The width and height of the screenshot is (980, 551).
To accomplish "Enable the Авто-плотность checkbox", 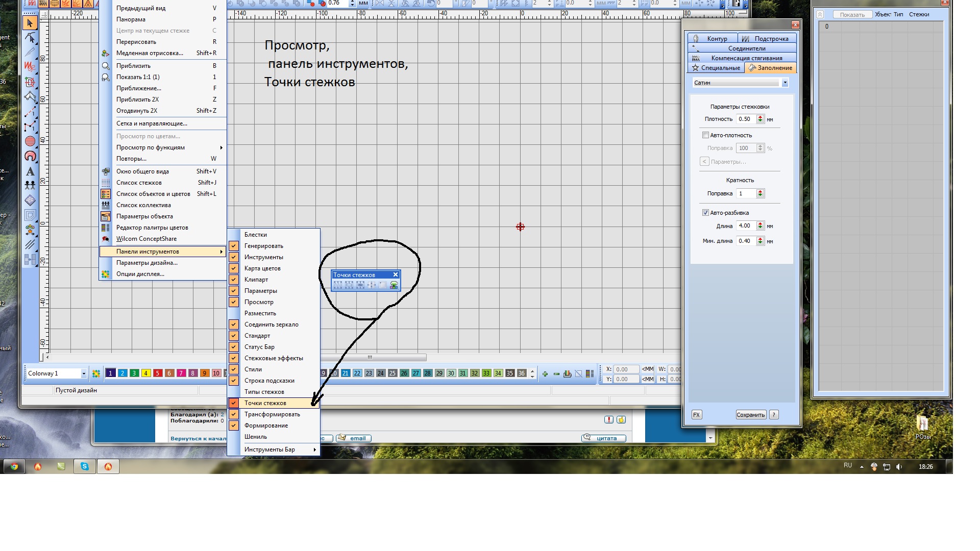I will pyautogui.click(x=705, y=135).
